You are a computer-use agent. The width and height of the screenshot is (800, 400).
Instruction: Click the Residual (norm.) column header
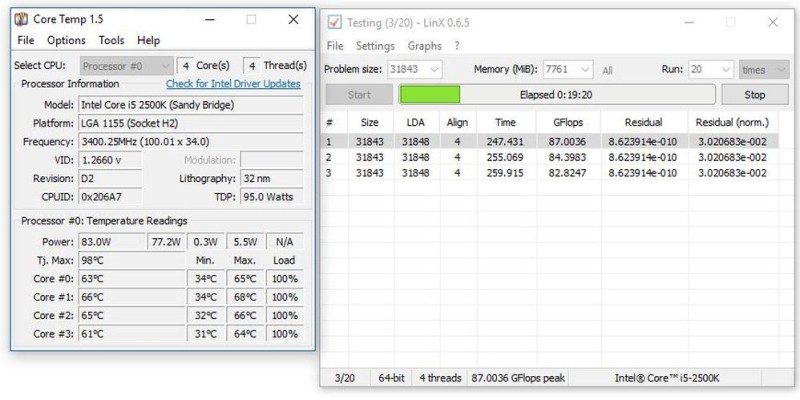(732, 122)
